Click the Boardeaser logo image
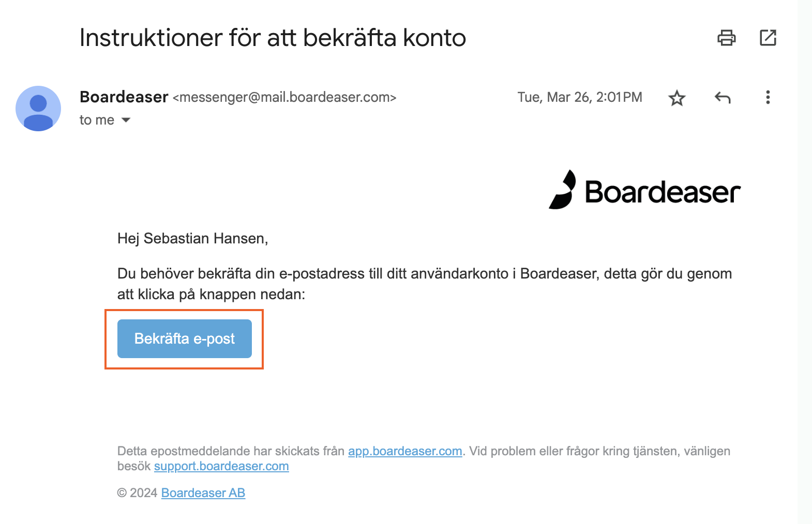Viewport: 812px width, 524px height. point(644,190)
